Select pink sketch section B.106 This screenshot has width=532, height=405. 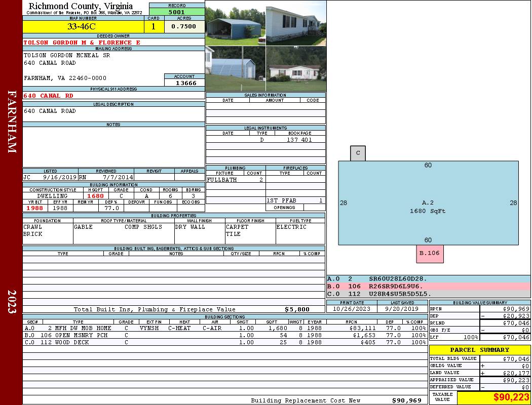point(430,254)
